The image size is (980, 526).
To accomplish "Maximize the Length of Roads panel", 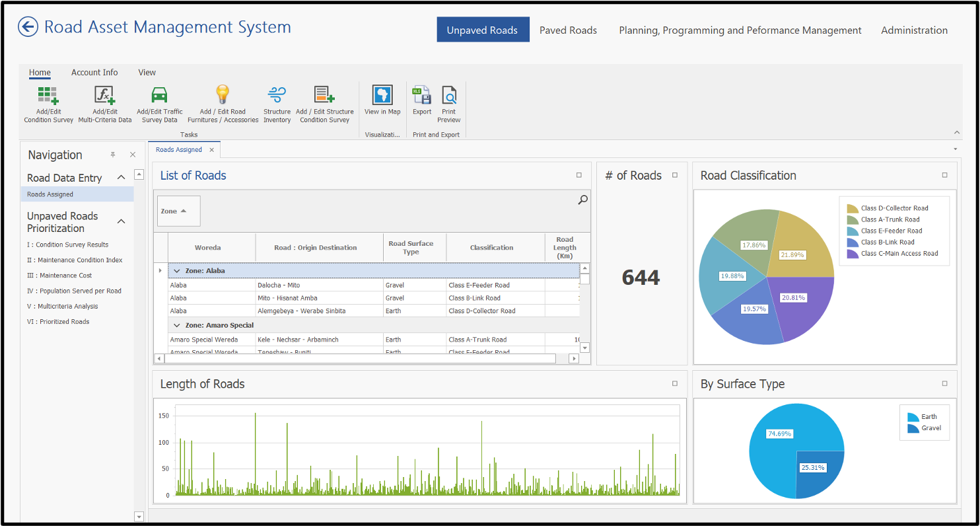I will click(x=674, y=383).
